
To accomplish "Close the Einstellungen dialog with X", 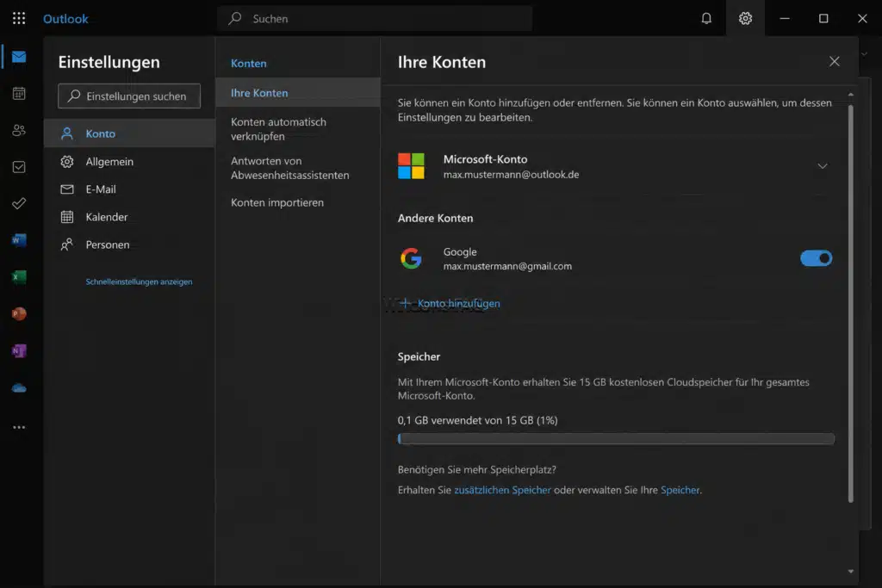I will tap(834, 61).
